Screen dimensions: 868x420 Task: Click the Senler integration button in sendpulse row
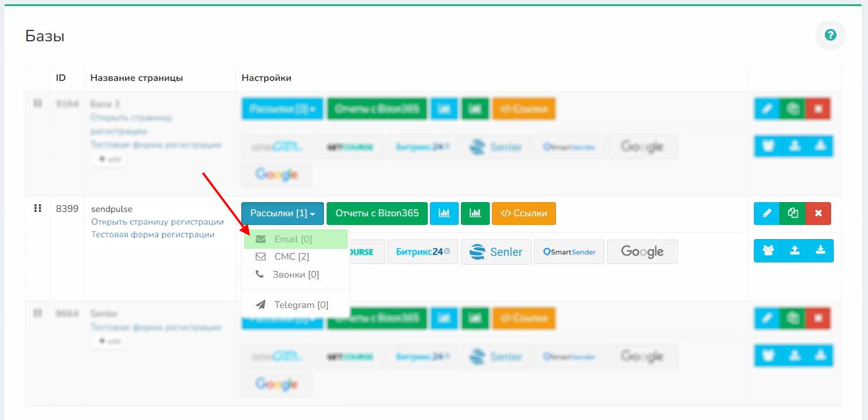[x=496, y=252]
